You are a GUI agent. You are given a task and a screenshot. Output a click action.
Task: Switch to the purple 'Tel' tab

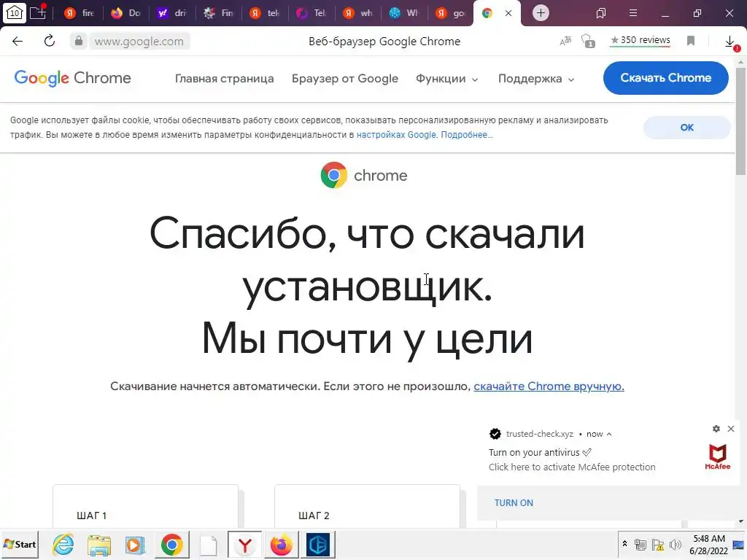tap(311, 13)
